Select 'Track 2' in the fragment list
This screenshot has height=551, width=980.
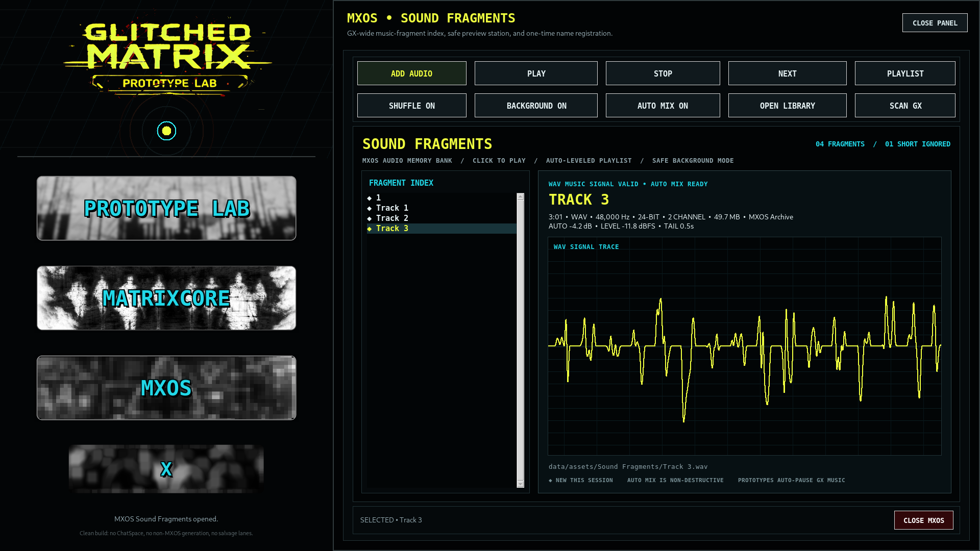[x=442, y=218]
